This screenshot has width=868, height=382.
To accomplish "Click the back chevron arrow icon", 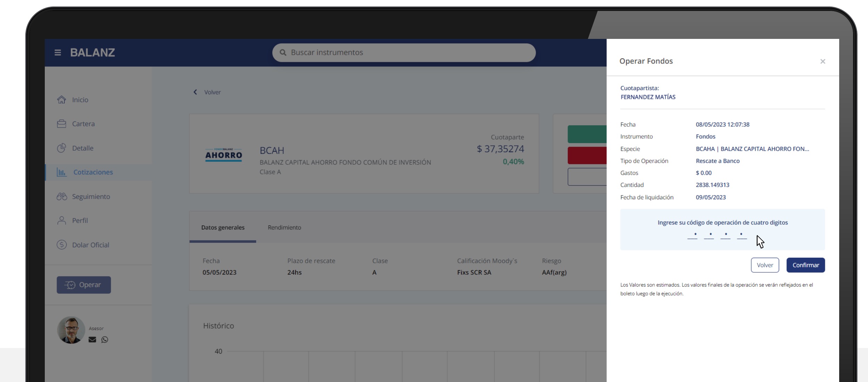I will 195,92.
